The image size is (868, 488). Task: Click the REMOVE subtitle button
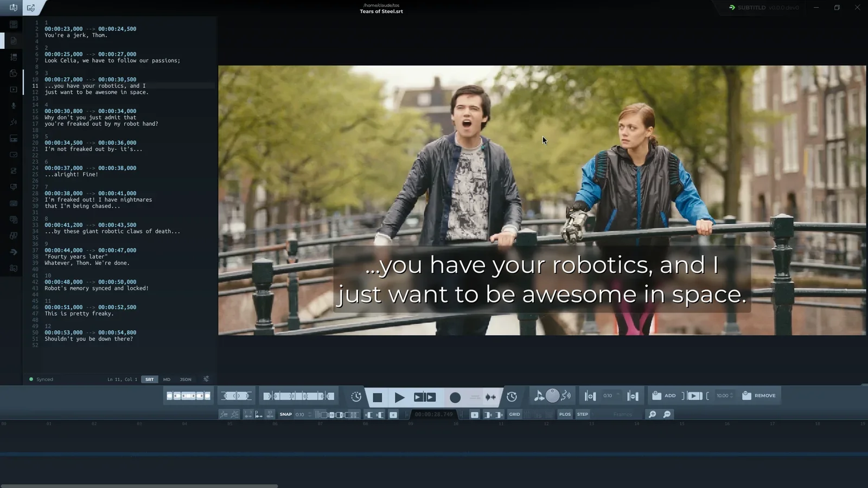pos(759,396)
